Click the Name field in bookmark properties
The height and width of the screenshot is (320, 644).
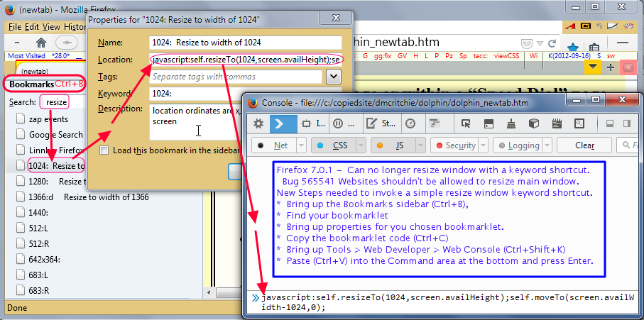pos(246,43)
